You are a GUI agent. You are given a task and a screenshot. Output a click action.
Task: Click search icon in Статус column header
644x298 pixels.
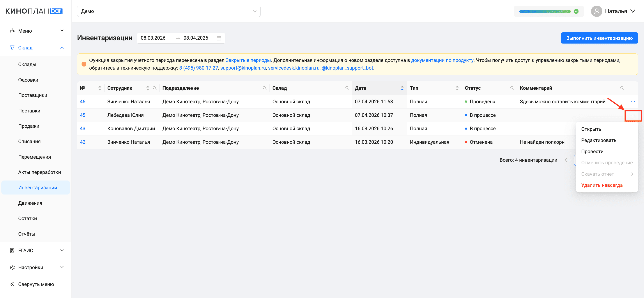click(512, 88)
